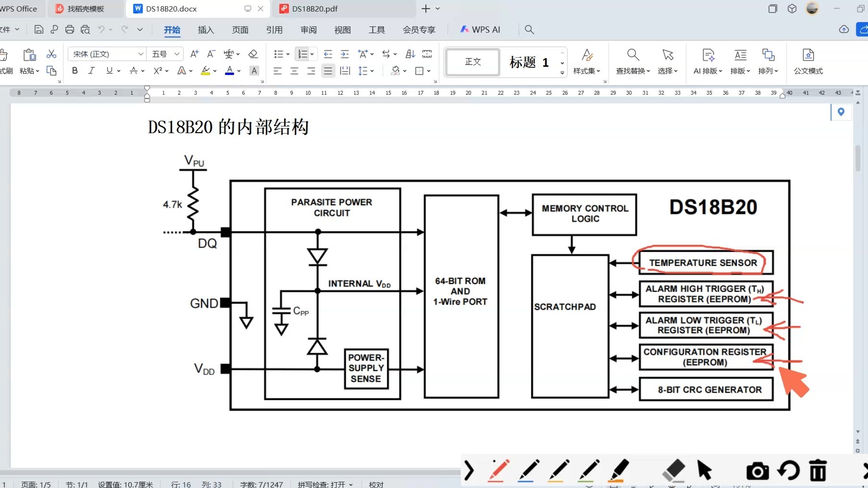Click the vertical scrollbar thumb
The image size is (868, 488).
[x=858, y=159]
